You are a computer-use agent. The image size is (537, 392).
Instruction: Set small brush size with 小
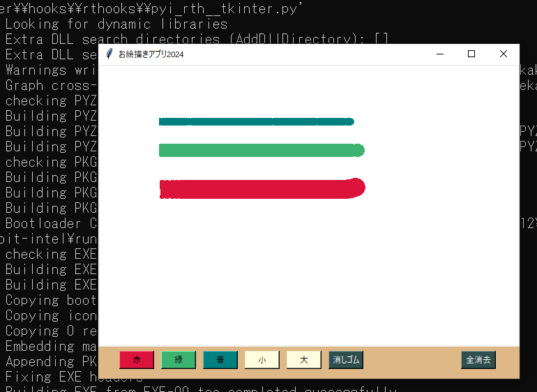point(262,360)
